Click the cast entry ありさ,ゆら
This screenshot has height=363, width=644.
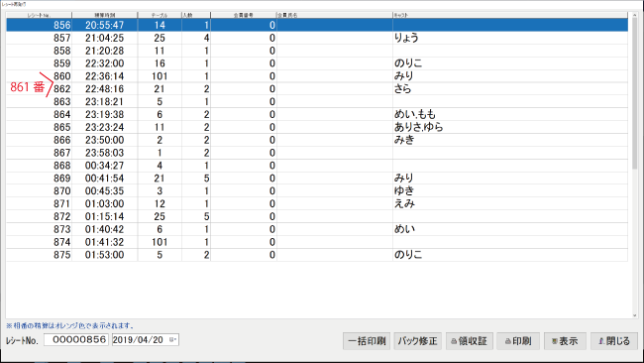419,127
